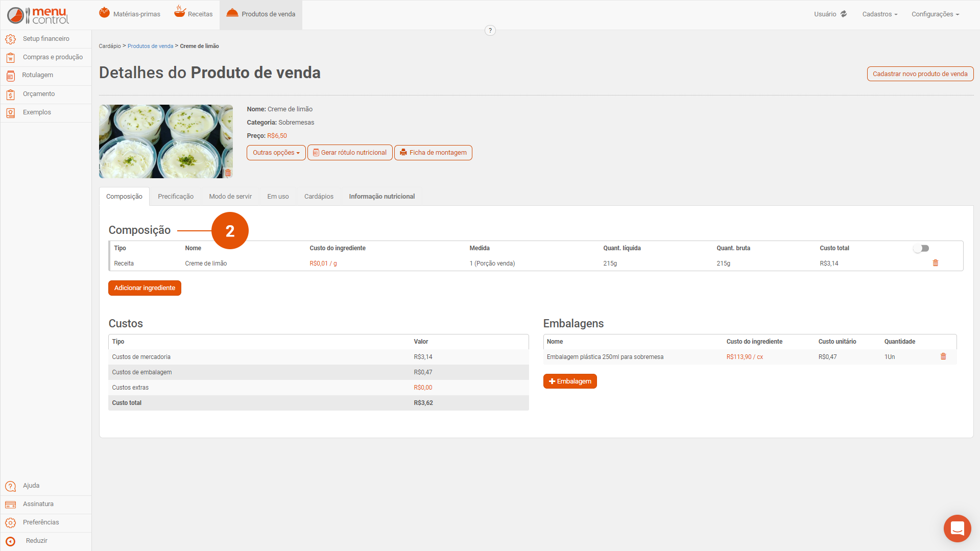Click Usuário in the top bar
This screenshot has height=551, width=980.
(825, 14)
